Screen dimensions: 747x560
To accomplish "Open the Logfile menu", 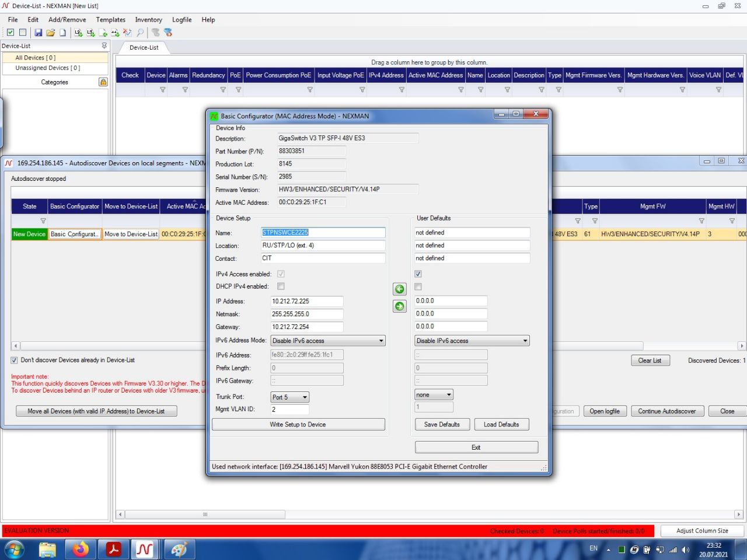I will coord(182,20).
